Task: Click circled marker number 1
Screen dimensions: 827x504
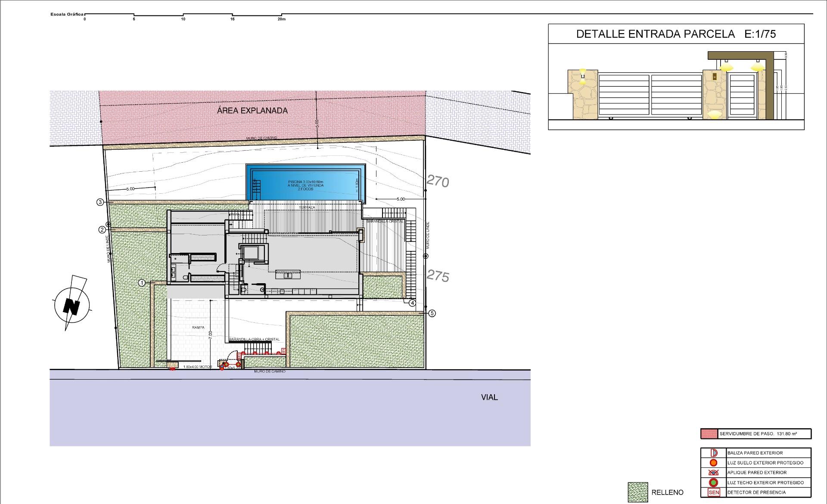Action: tap(142, 283)
